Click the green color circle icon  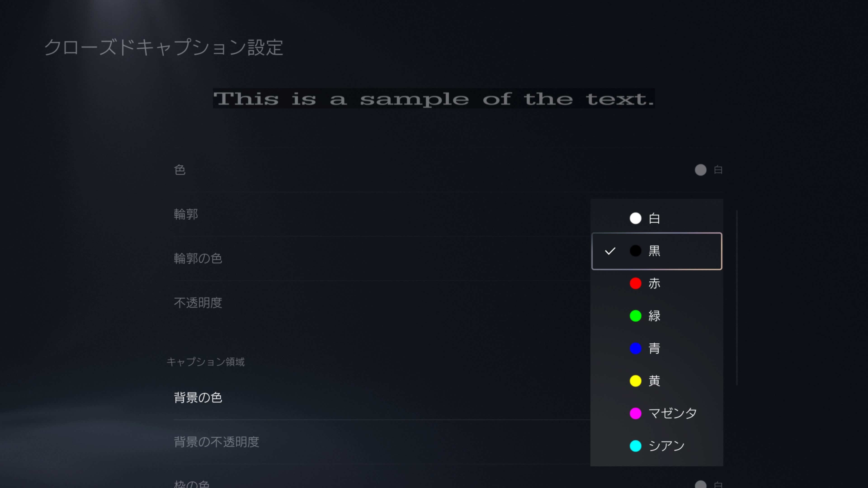coord(635,316)
